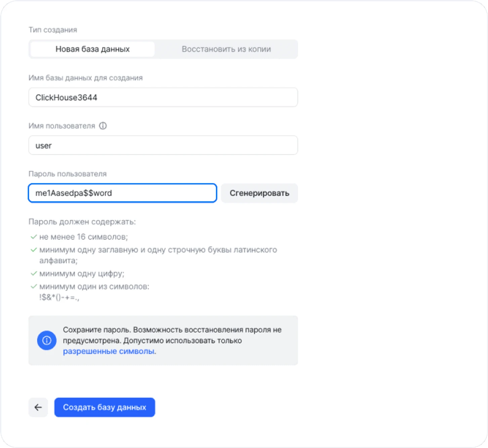The image size is (488, 448).
Task: Click the password field with me1Aasedpa$$word
Action: [x=122, y=193]
